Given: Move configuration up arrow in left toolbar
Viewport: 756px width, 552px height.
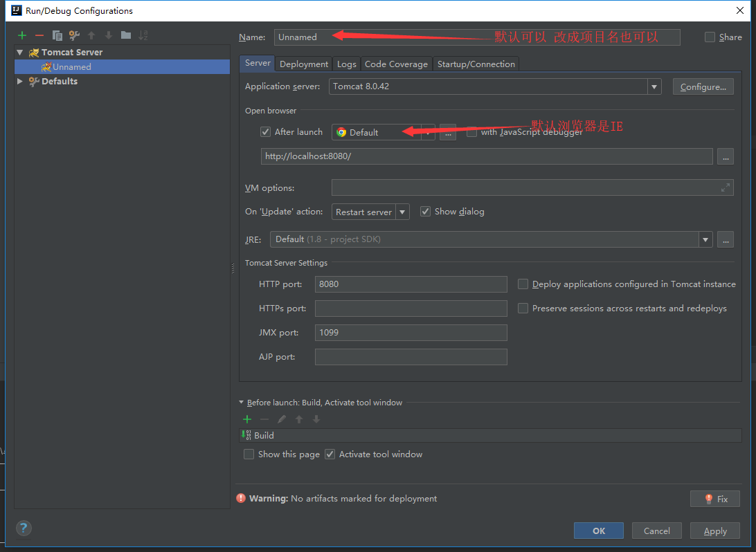Looking at the screenshot, I should pyautogui.click(x=91, y=35).
